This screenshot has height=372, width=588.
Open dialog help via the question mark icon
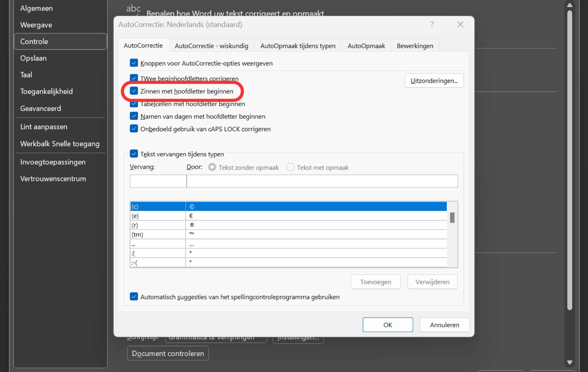pyautogui.click(x=432, y=24)
